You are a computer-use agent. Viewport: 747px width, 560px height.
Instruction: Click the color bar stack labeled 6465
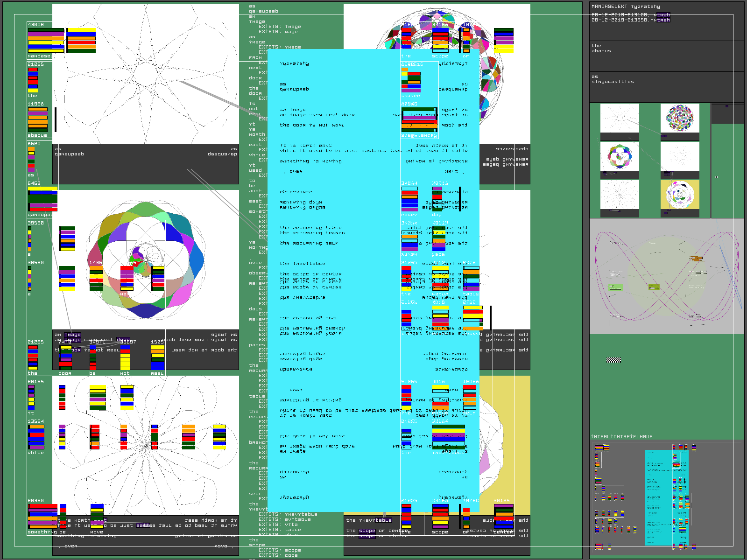42,199
